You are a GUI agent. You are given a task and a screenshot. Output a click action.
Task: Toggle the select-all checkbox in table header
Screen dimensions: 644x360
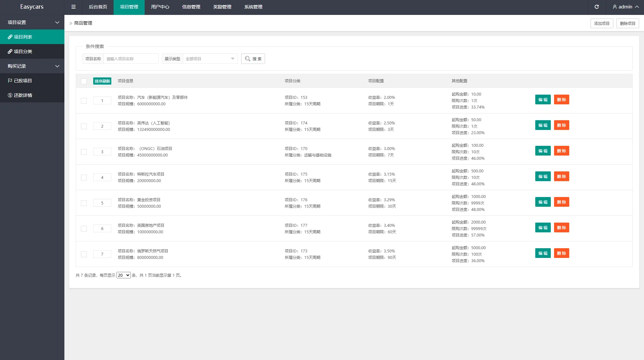pos(84,81)
